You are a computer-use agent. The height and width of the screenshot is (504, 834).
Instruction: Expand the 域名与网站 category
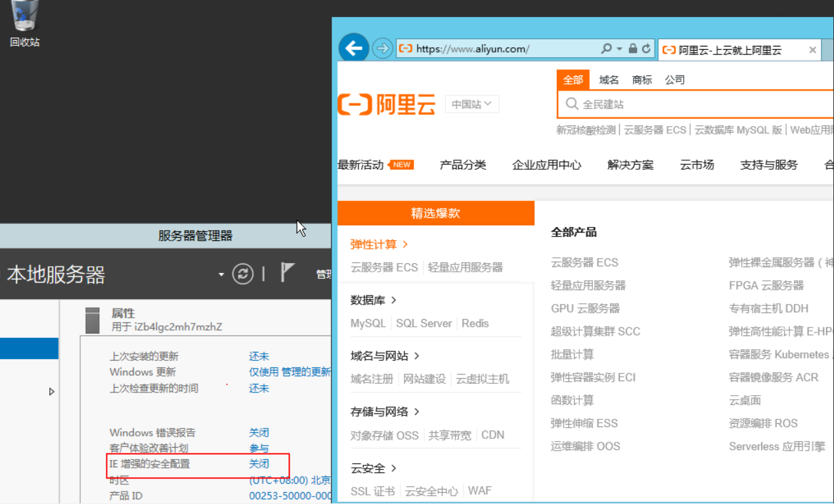point(385,356)
